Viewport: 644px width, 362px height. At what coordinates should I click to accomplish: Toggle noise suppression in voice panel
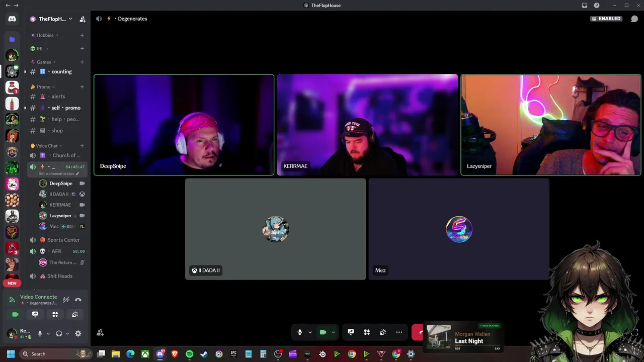(x=66, y=300)
